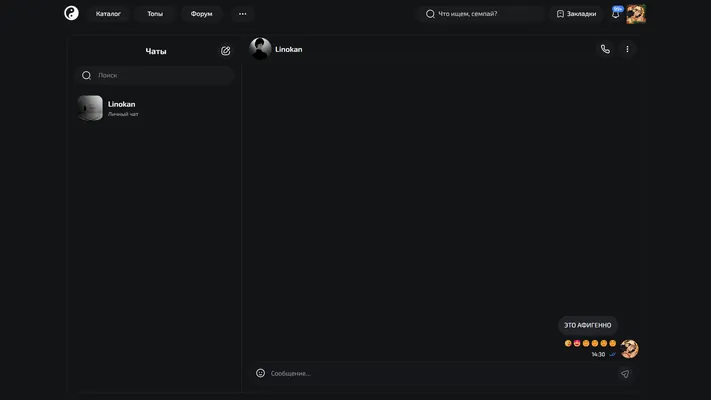The image size is (711, 400).
Task: Open the Каталог menu
Action: point(108,14)
